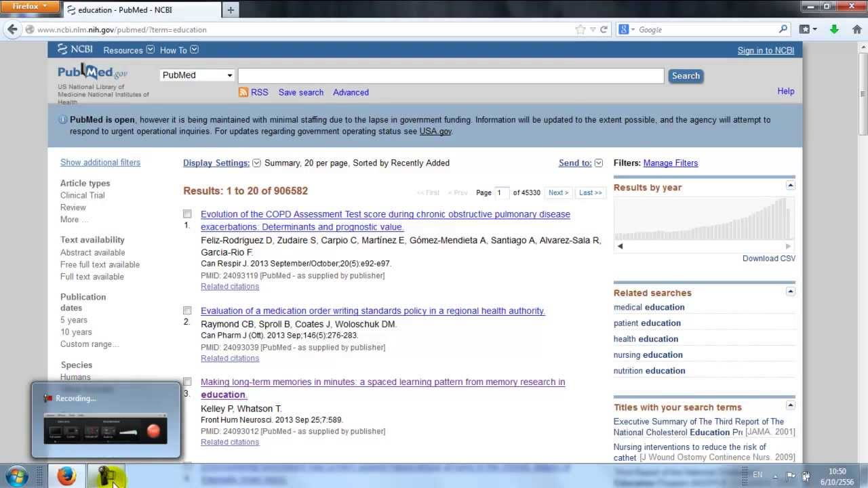Click Related citations under result 2
This screenshot has height=488, width=868.
(230, 358)
